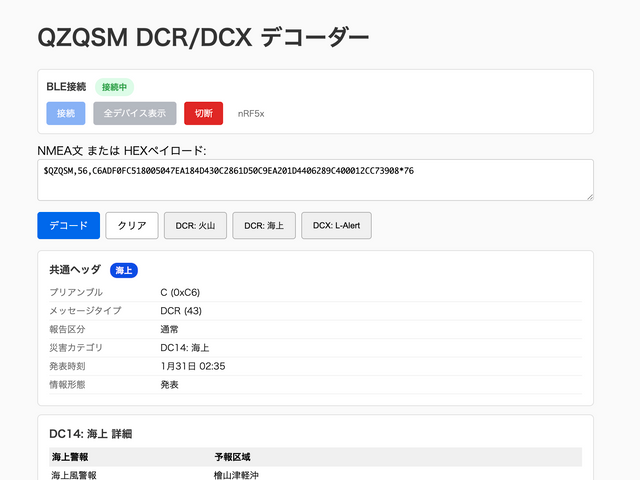Click the red 切断 disconnect button
This screenshot has width=640, height=480.
(x=203, y=113)
